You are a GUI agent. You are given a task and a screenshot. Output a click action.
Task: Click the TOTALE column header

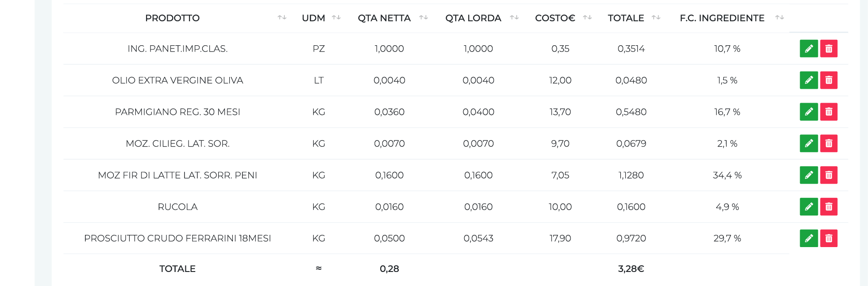626,18
